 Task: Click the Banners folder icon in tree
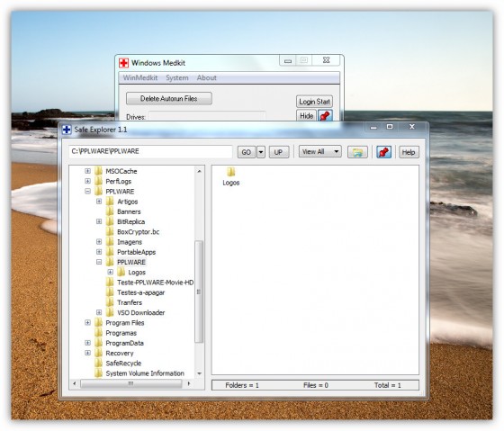tap(110, 211)
